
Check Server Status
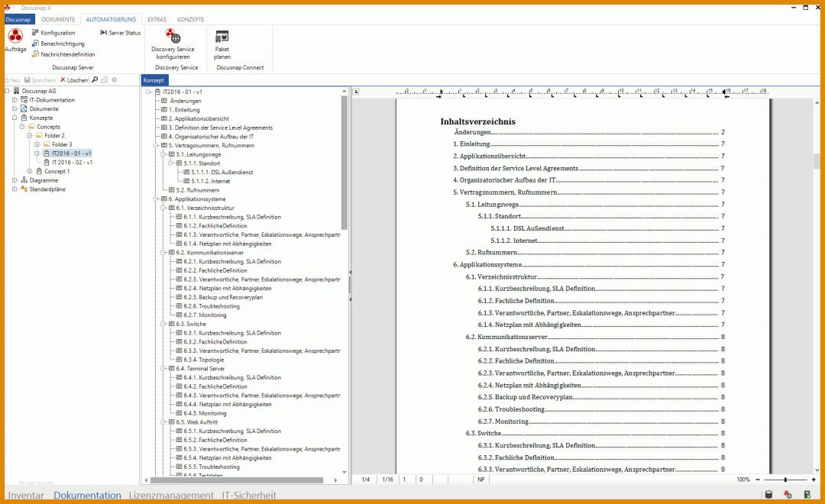click(x=121, y=33)
